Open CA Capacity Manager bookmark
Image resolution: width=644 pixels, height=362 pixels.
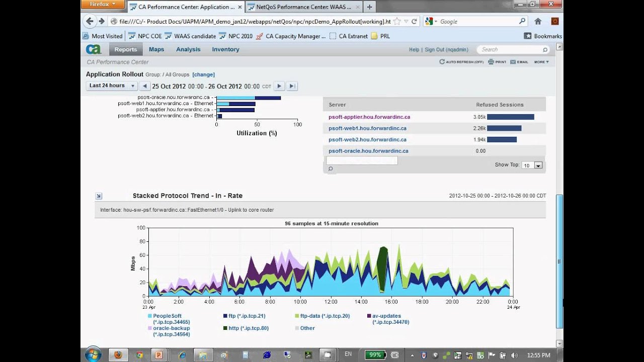coord(291,36)
